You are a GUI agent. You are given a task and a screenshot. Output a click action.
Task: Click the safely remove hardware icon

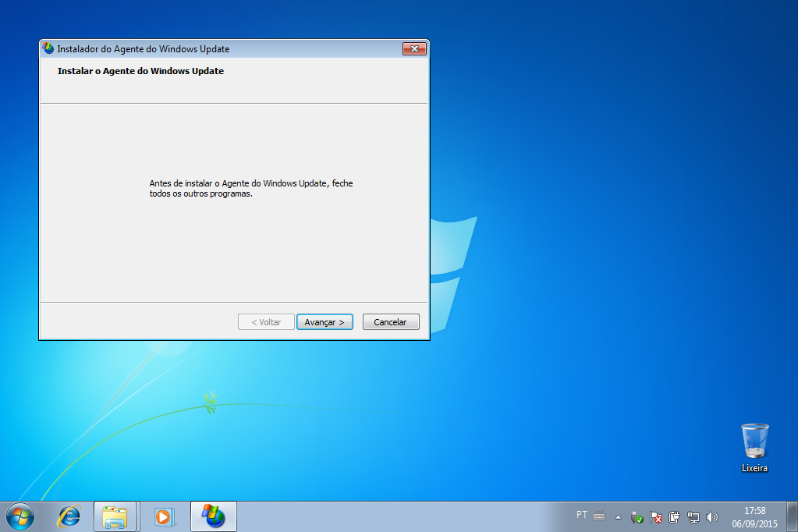pyautogui.click(x=637, y=517)
